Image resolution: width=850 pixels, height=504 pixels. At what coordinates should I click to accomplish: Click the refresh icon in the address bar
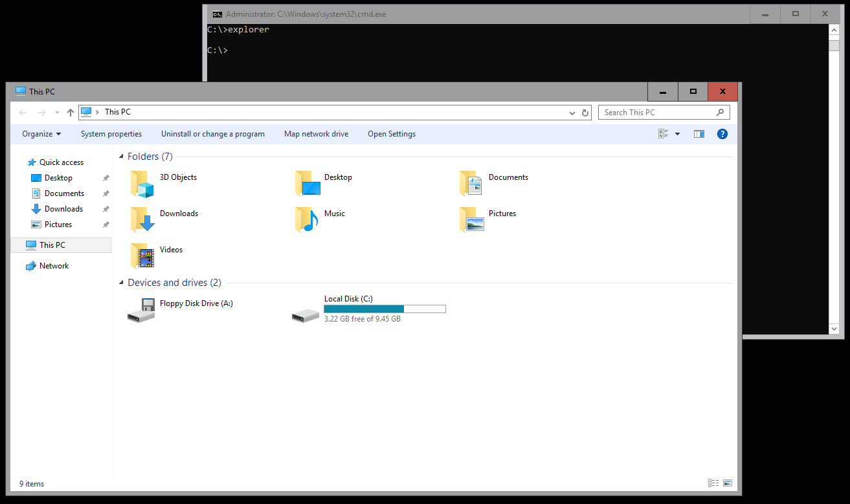tap(585, 112)
